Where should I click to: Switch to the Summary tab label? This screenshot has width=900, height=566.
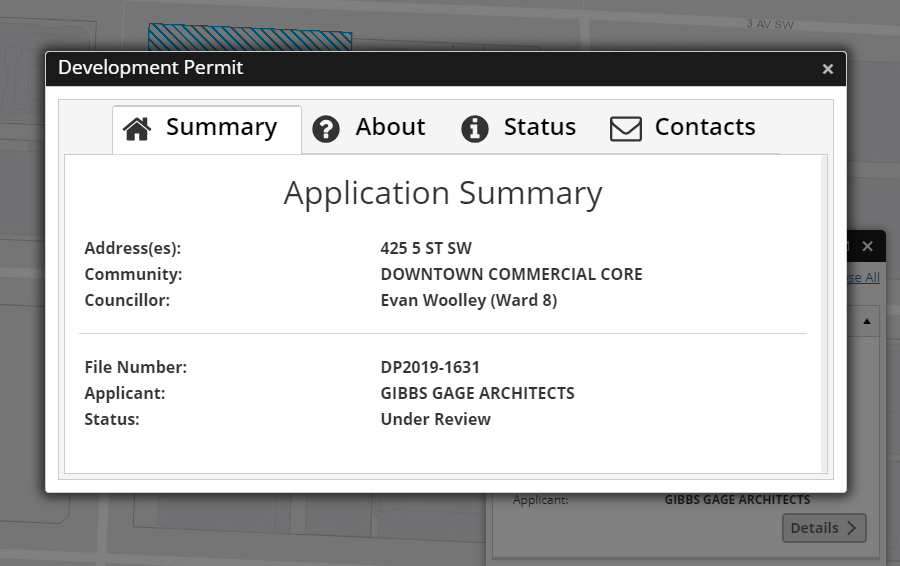(221, 127)
